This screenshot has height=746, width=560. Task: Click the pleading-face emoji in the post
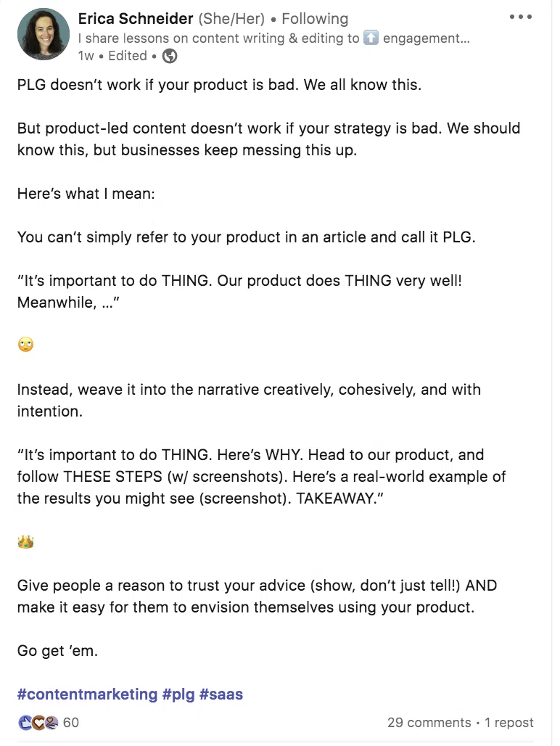click(25, 344)
